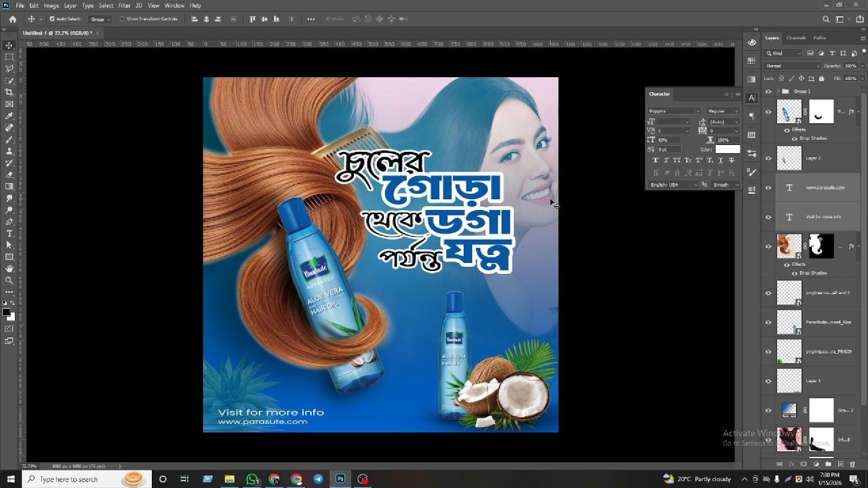Select the Rectangle shape tool
The image size is (868, 488).
pyautogui.click(x=9, y=257)
